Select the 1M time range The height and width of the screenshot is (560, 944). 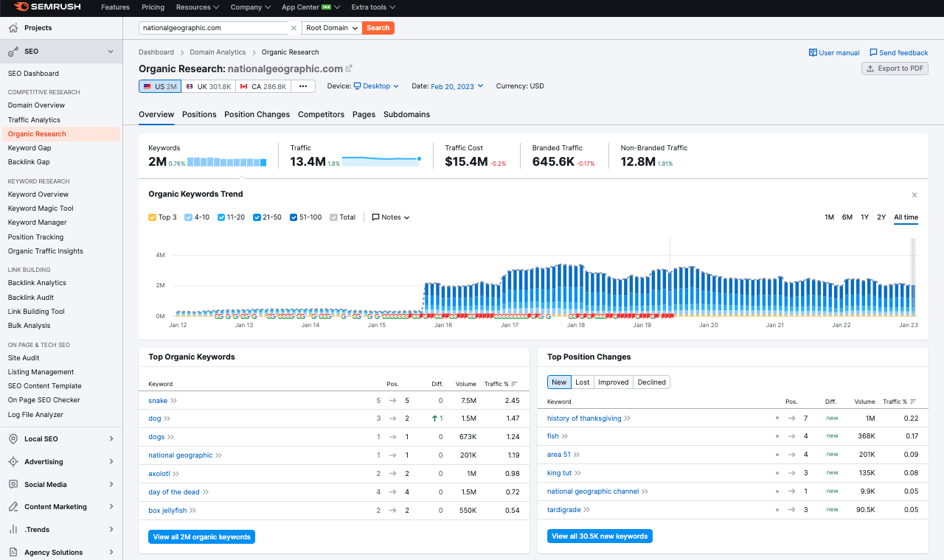pos(830,217)
